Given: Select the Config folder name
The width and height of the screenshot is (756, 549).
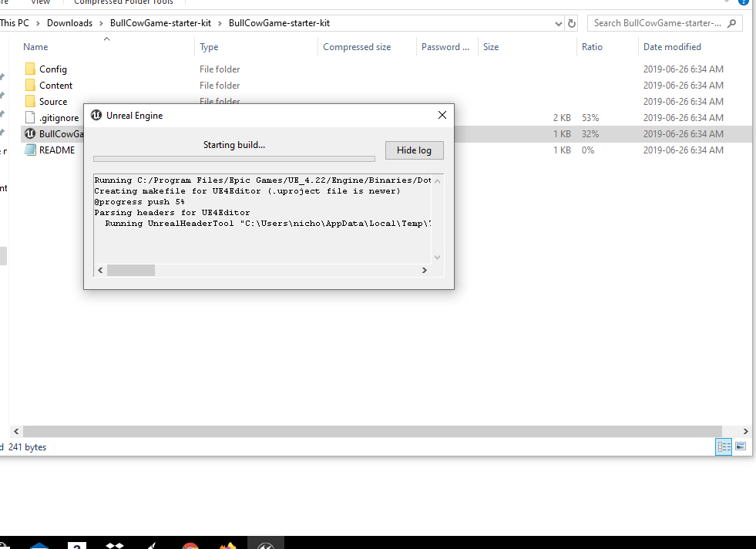Looking at the screenshot, I should [x=53, y=69].
